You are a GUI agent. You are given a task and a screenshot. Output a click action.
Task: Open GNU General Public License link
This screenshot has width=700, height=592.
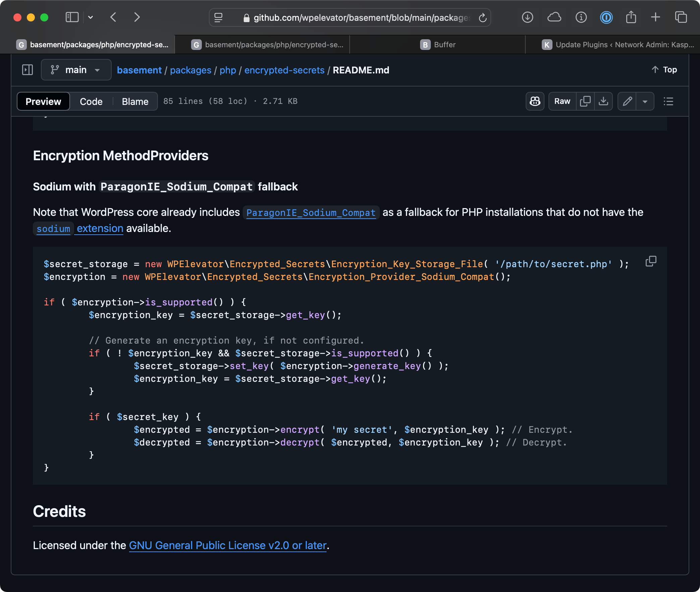point(228,545)
